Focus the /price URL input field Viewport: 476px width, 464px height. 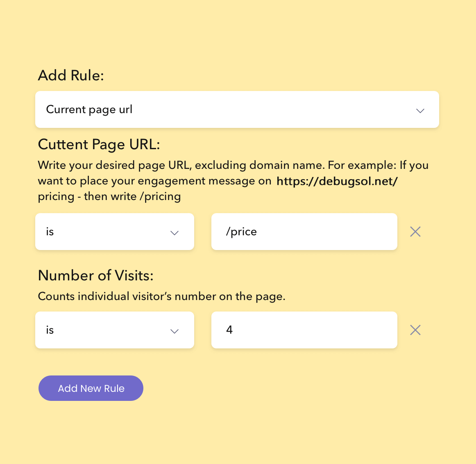pos(304,232)
